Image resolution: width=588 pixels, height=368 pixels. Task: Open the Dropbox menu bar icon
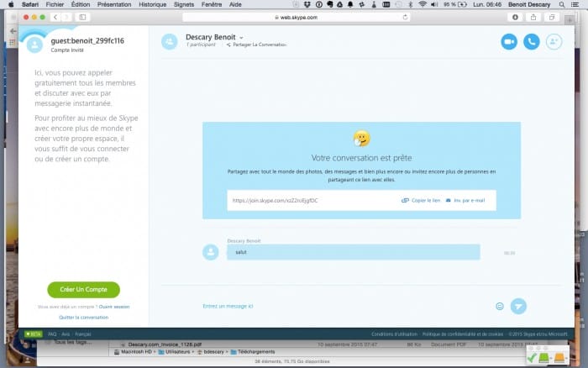[x=307, y=4]
